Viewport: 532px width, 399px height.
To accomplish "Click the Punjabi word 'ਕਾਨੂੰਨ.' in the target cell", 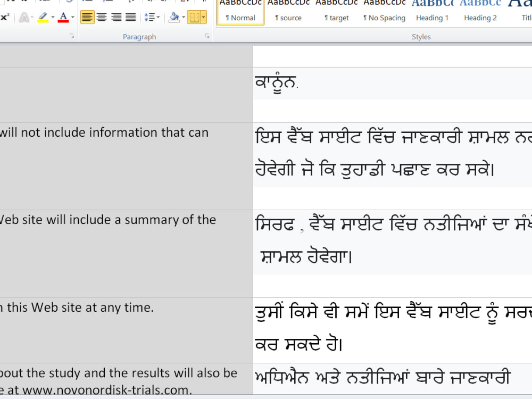I will click(277, 83).
